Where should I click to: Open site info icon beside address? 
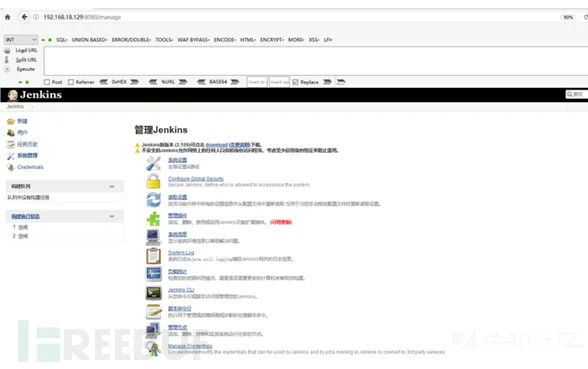click(36, 17)
